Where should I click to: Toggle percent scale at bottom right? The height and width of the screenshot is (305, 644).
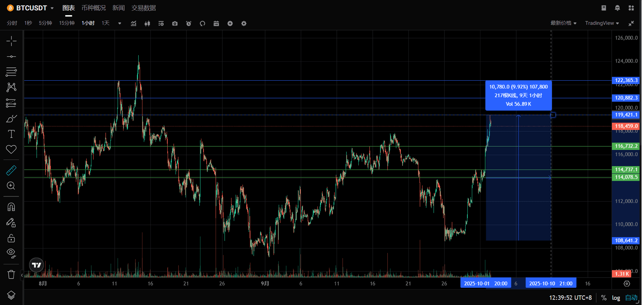(603, 298)
